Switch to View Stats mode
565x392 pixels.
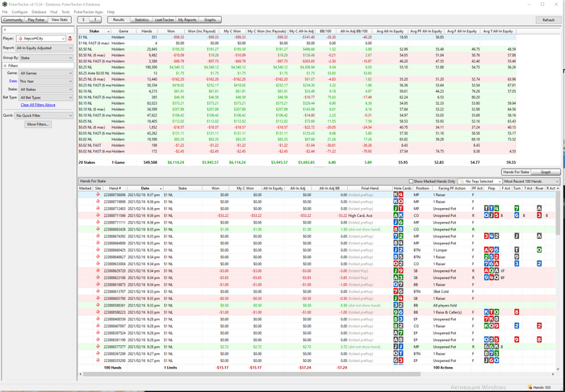(60, 20)
